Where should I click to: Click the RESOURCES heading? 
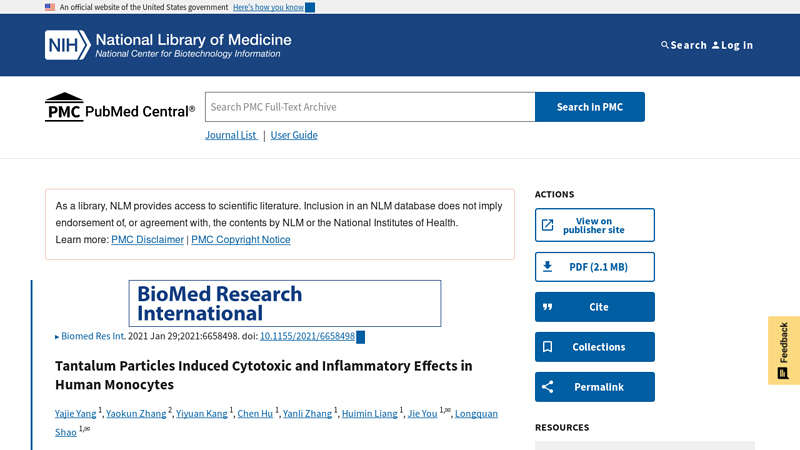click(x=562, y=428)
